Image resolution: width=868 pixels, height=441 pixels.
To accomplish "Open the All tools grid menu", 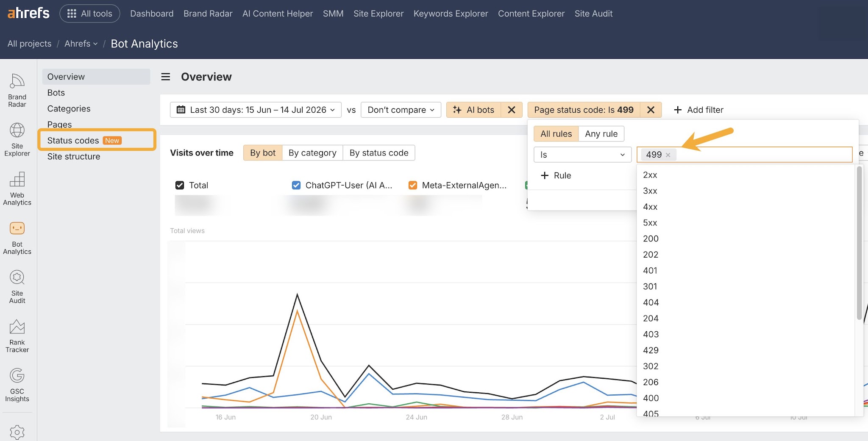I will [89, 14].
